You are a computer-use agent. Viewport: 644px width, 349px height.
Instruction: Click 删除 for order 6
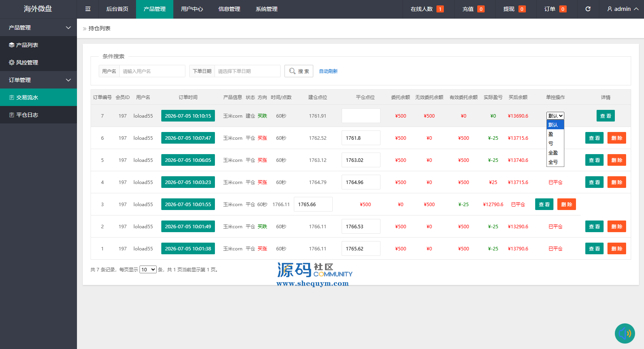click(x=617, y=138)
